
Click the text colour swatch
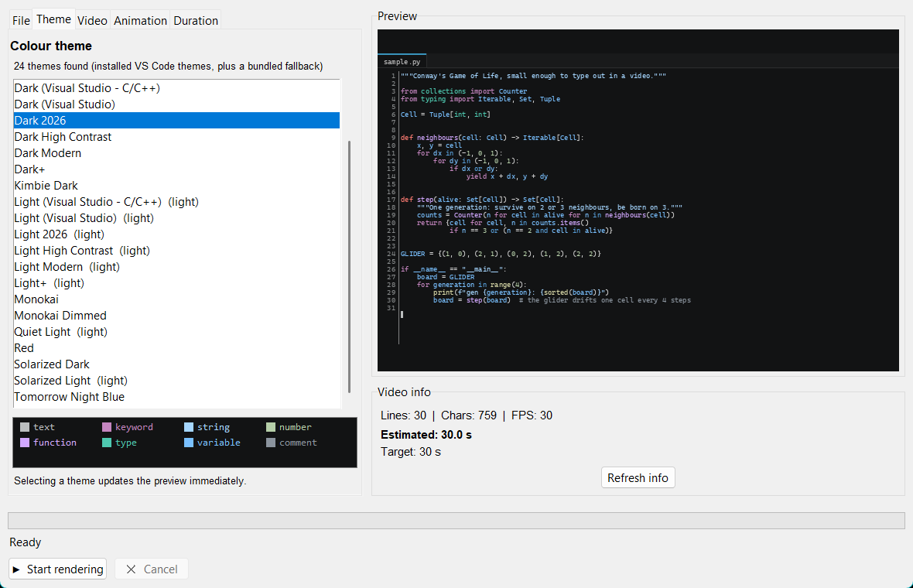point(25,427)
